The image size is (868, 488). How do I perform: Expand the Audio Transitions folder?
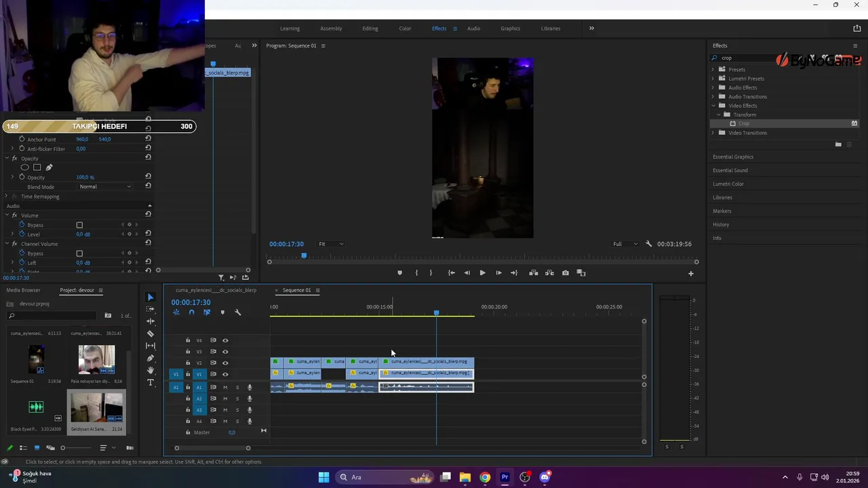coord(713,96)
